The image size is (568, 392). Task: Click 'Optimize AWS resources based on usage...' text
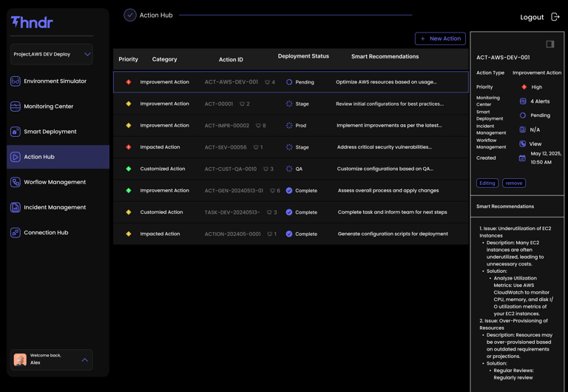coord(386,82)
